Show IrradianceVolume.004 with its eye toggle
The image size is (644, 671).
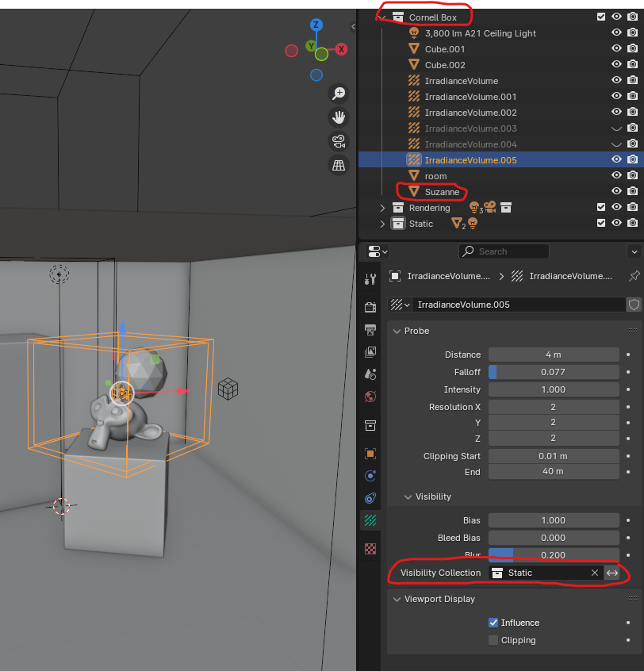[x=616, y=144]
